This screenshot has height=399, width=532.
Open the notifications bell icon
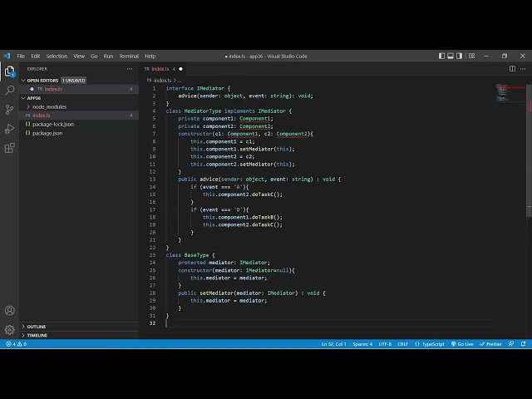click(523, 344)
